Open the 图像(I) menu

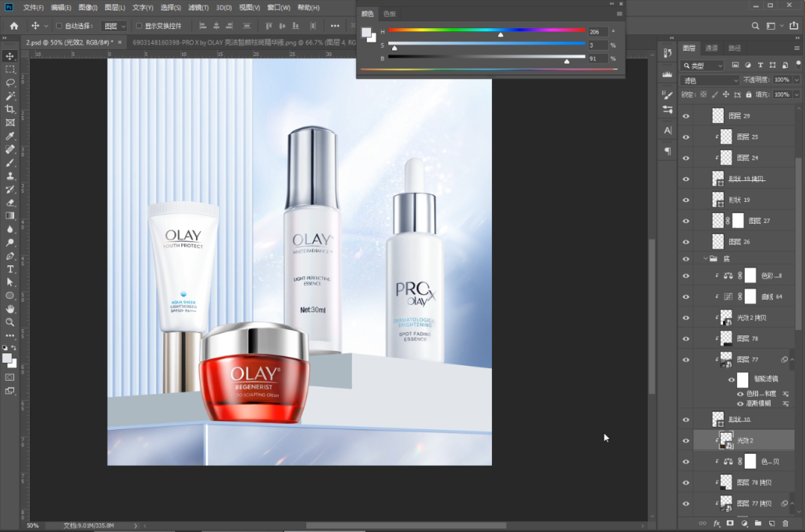click(88, 7)
